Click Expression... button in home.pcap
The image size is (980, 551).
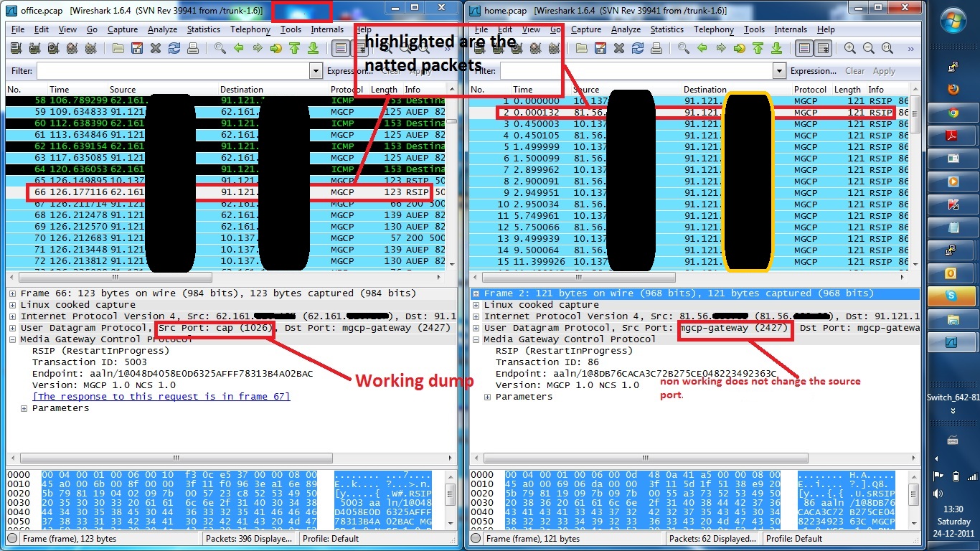pyautogui.click(x=814, y=71)
